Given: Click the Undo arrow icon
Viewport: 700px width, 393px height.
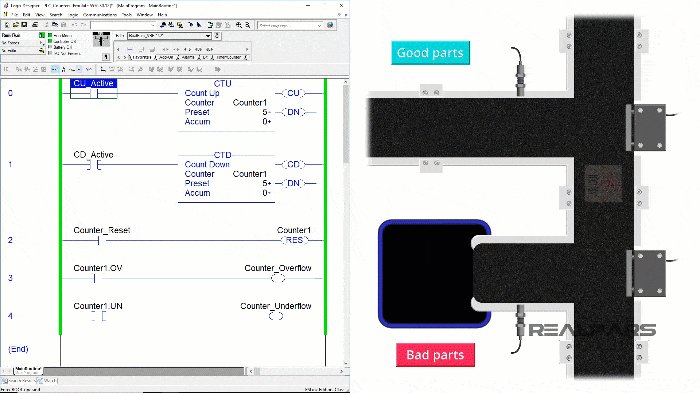Looking at the screenshot, I should (74, 25).
